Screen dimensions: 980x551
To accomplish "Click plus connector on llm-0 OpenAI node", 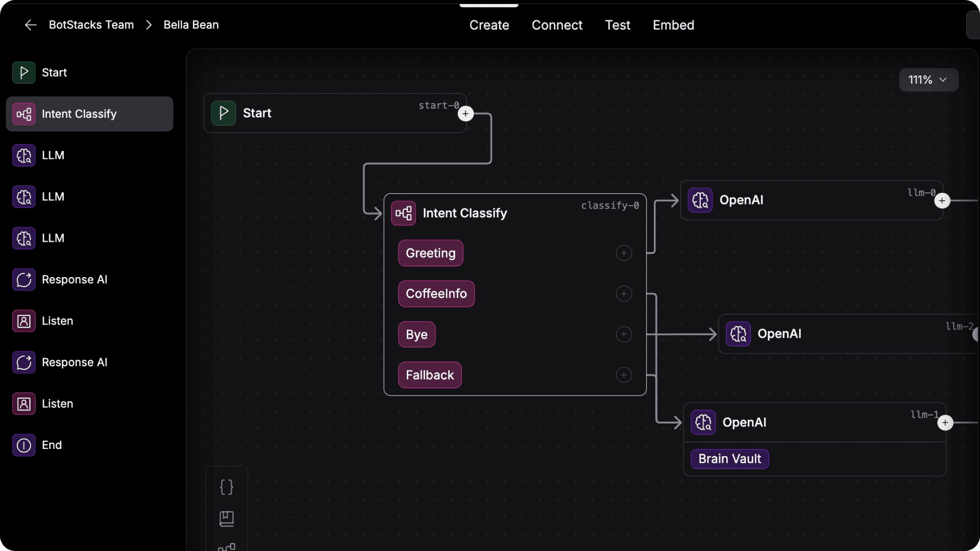I will (942, 201).
